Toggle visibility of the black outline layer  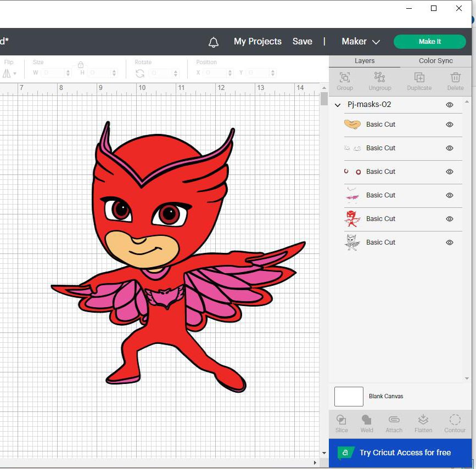[x=450, y=242]
